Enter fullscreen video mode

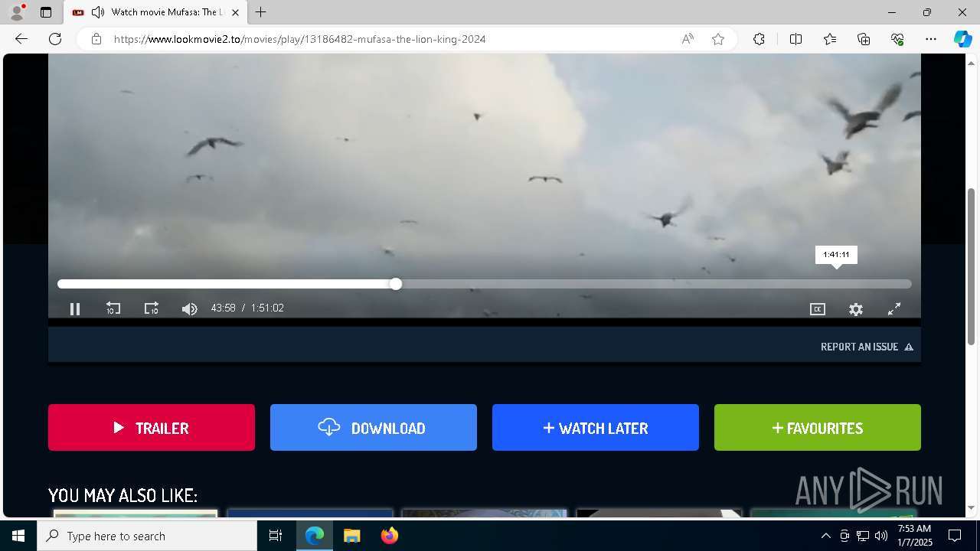pyautogui.click(x=894, y=309)
